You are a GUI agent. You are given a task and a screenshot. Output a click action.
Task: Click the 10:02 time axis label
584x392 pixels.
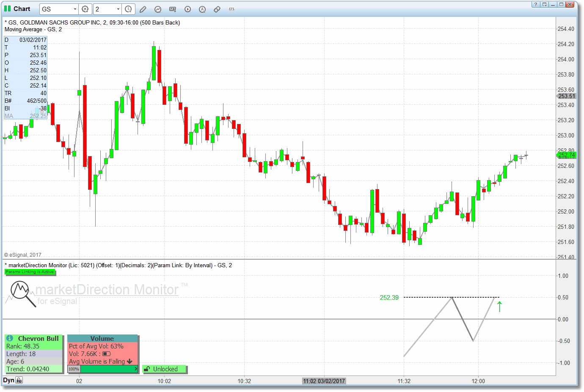pos(164,381)
